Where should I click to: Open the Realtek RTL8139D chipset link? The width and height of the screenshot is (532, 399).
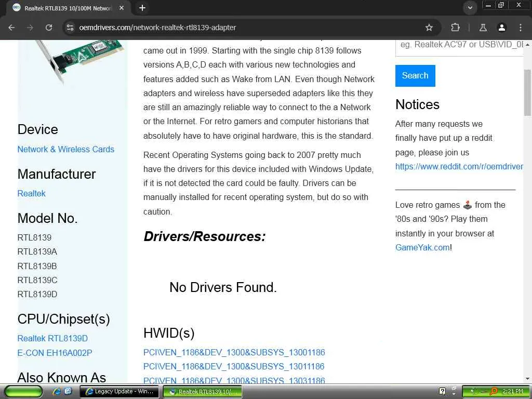52,338
